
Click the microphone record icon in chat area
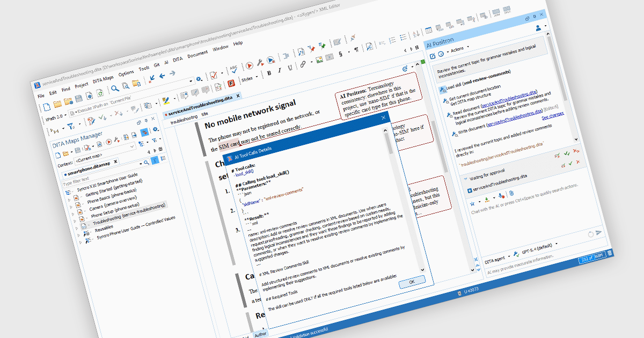[x=501, y=196]
